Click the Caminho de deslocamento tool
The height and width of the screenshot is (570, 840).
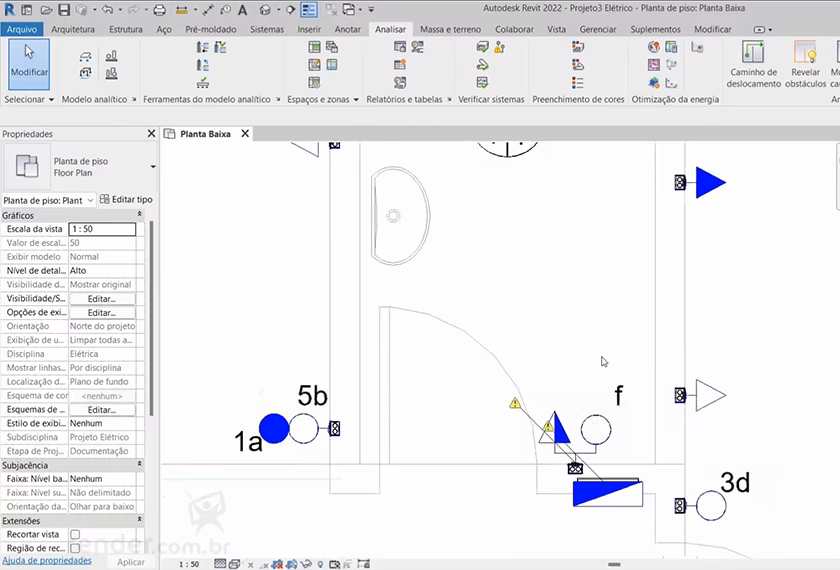(x=753, y=64)
